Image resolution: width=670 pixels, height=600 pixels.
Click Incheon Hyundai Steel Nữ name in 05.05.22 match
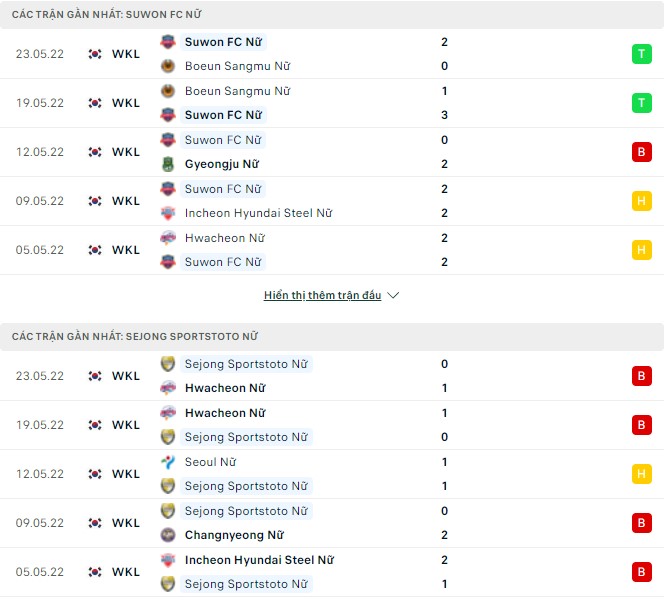(259, 560)
